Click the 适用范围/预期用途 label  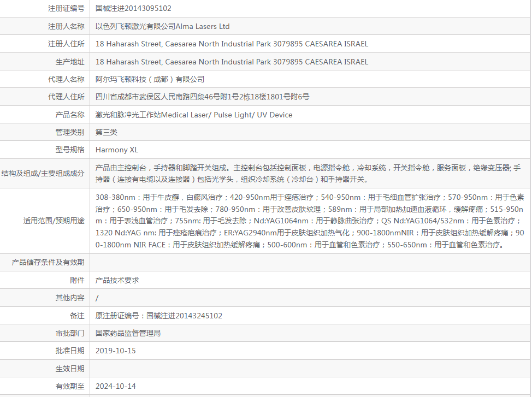(54, 221)
